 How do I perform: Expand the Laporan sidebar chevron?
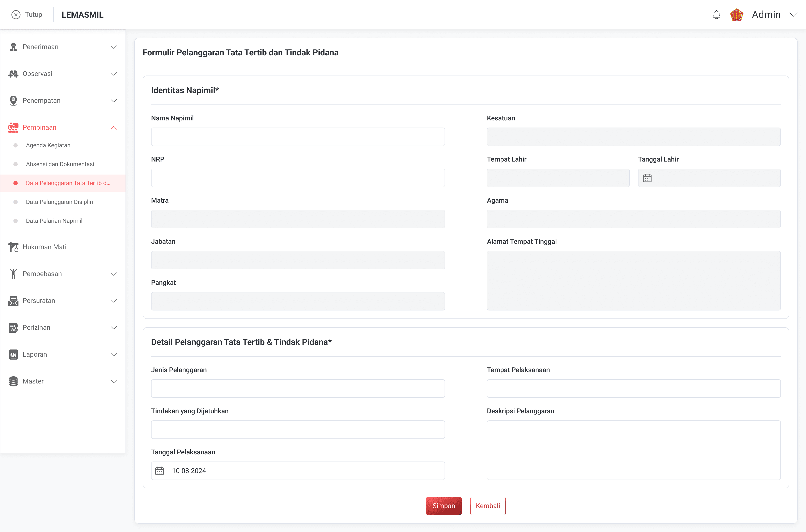point(114,355)
